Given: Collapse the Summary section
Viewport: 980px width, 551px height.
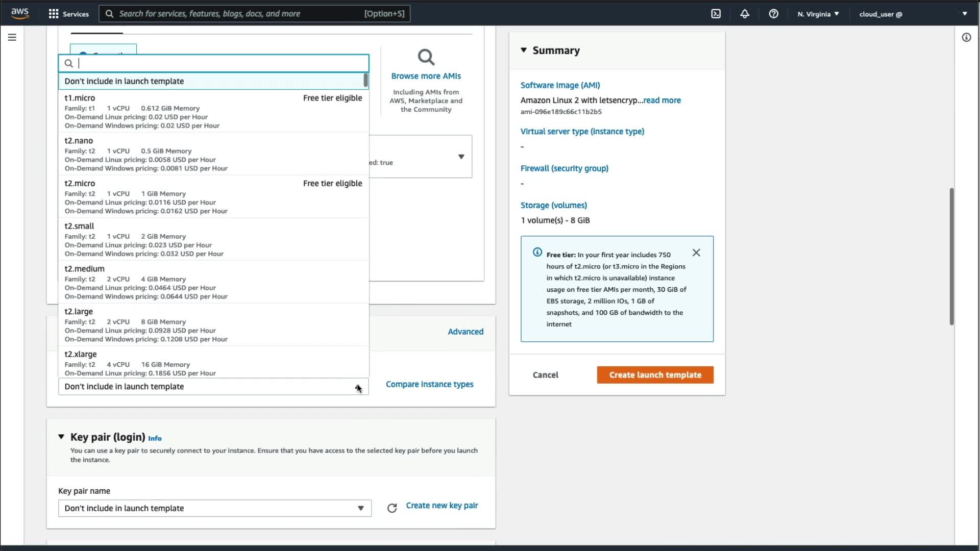Looking at the screenshot, I should [524, 50].
